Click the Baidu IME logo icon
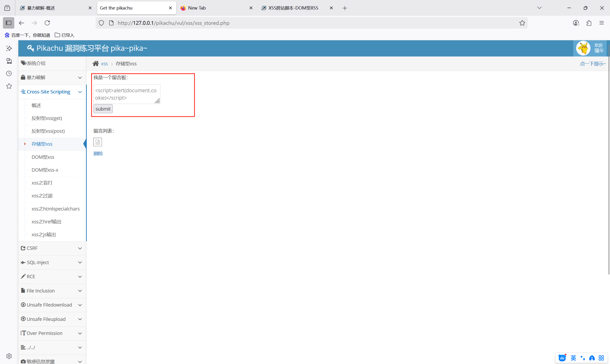Viewport: 610px width, 364px height. (x=562, y=358)
